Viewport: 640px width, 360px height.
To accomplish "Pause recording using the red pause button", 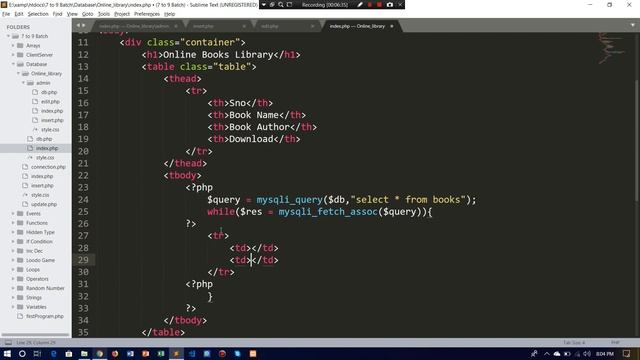I will 370,4.
